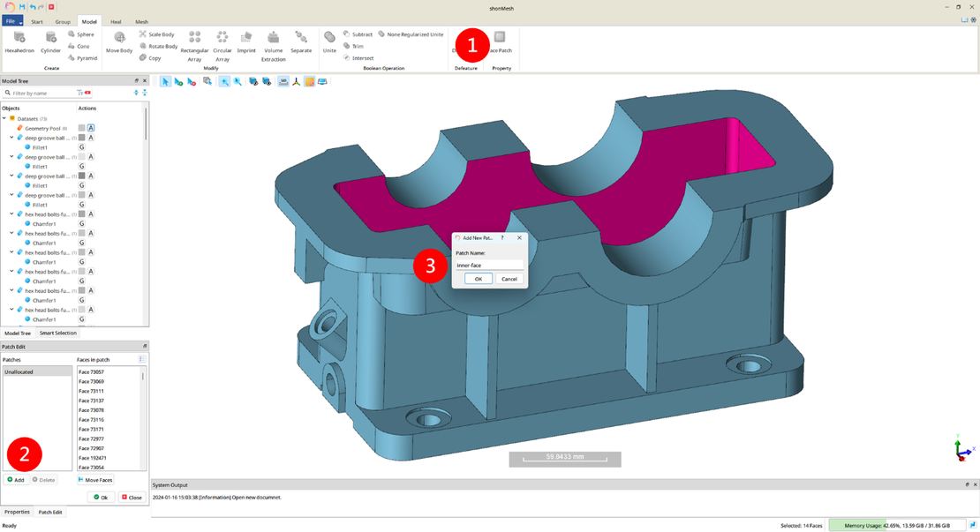Click the Patch Name input field
Image resolution: width=980 pixels, height=532 pixels.
click(x=489, y=265)
